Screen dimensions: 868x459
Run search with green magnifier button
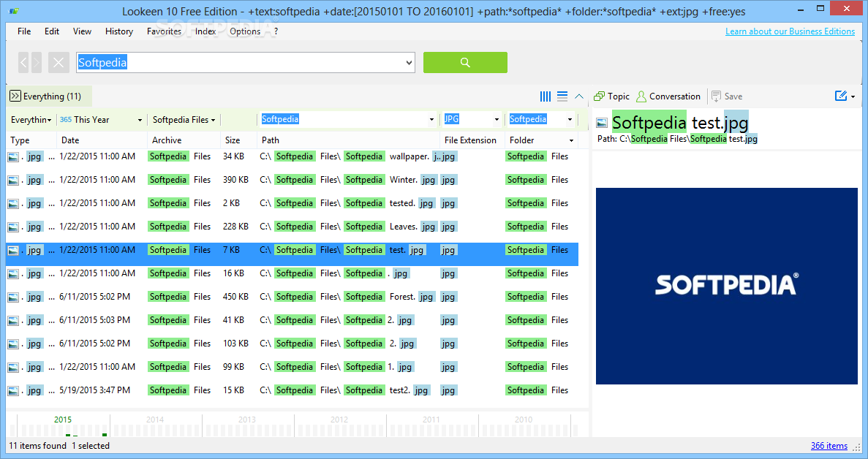click(465, 62)
